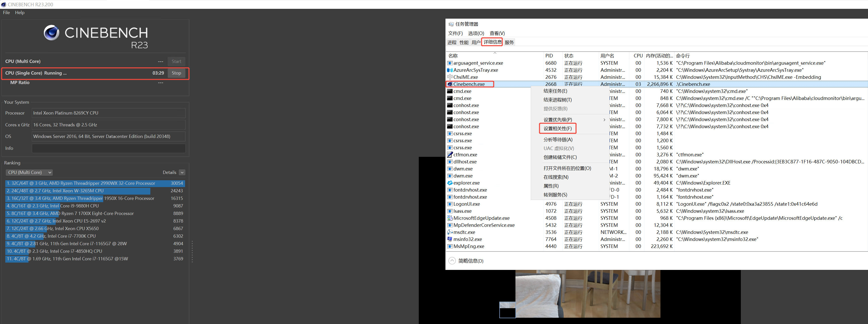Click the msdtc.exe process icon
Viewport: 868px width, 324px height.
point(450,232)
